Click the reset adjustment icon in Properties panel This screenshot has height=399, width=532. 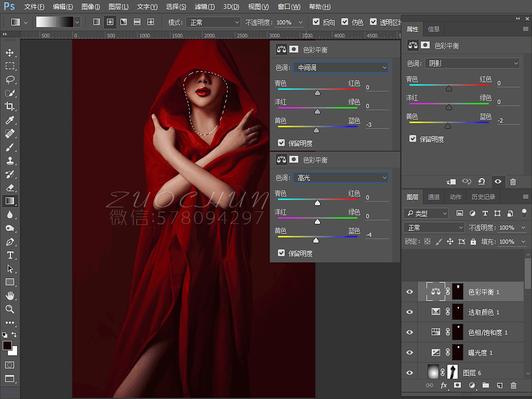[482, 181]
